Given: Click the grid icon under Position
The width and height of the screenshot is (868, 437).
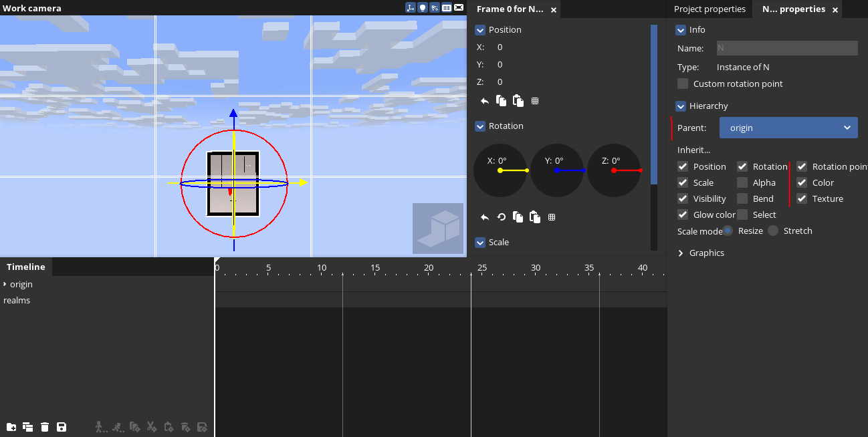Looking at the screenshot, I should pos(535,101).
